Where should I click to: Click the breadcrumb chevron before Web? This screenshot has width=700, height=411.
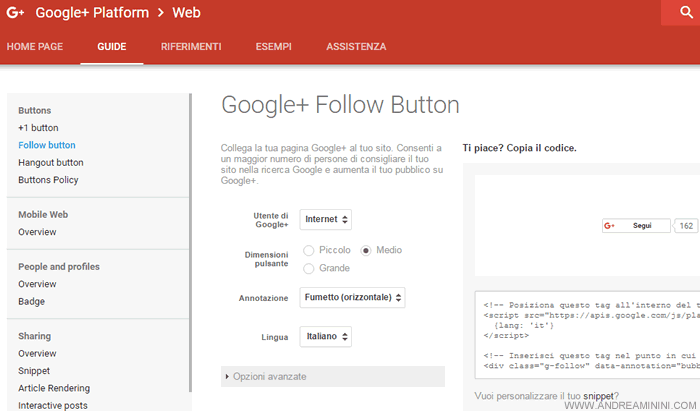(161, 12)
